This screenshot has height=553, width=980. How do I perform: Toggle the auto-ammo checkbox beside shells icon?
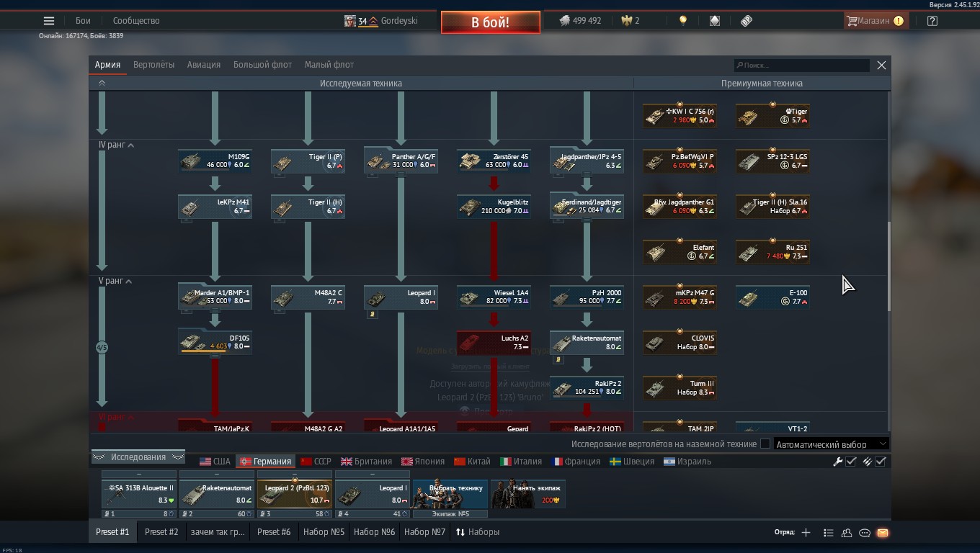click(881, 462)
